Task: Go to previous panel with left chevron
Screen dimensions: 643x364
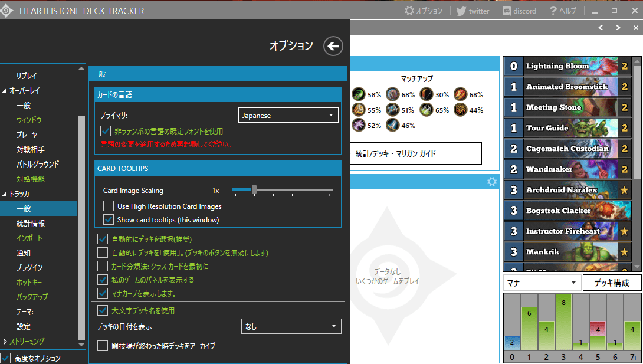Action: 601,28
